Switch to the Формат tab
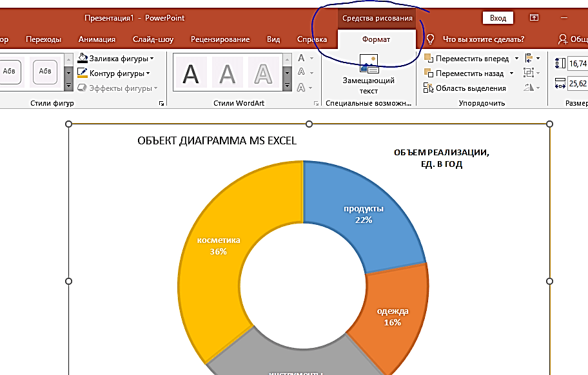Viewport: 588px width, 375px height. tap(376, 39)
